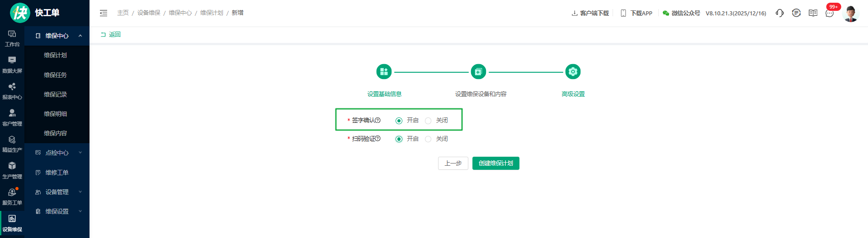
Task: Select 开启 for 签字确认
Action: pos(399,121)
